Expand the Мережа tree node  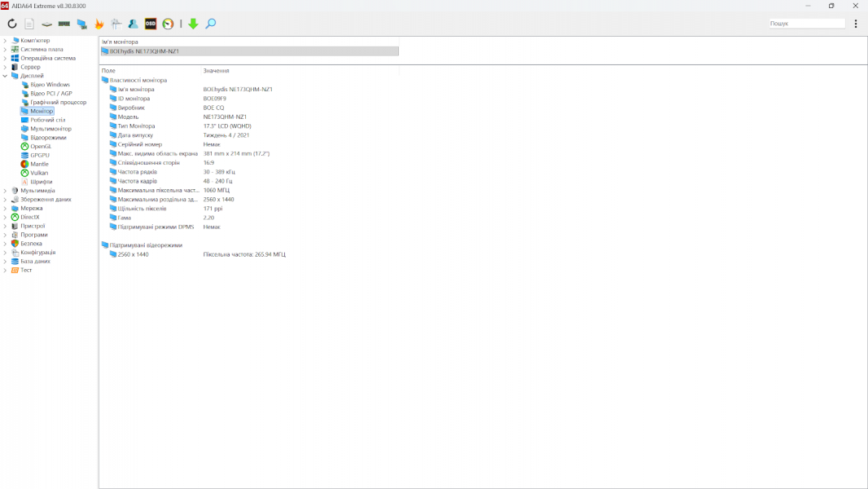[x=5, y=208]
